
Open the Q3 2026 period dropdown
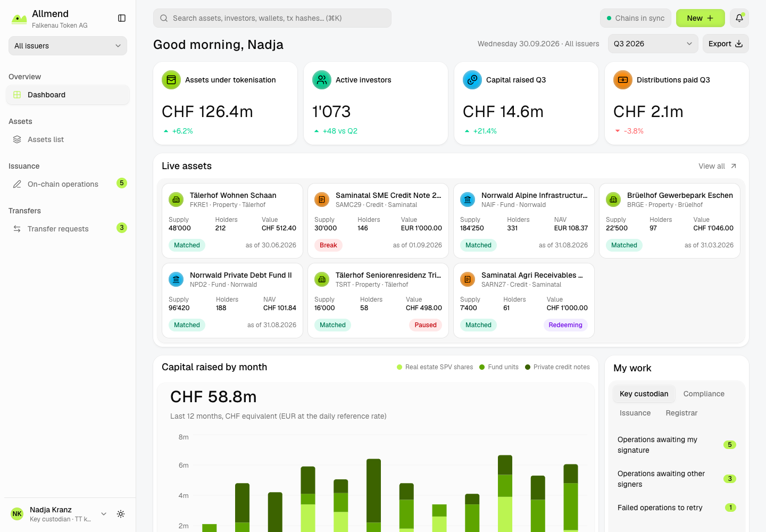[x=653, y=44]
